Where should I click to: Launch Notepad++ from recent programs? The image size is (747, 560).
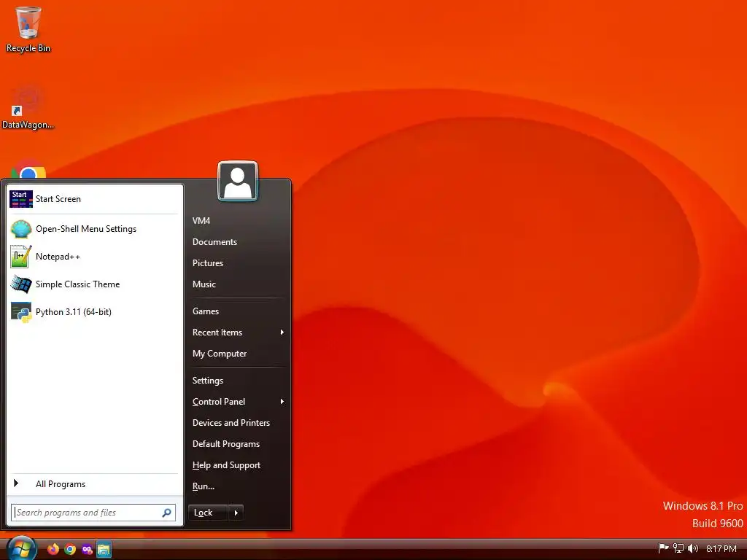[x=94, y=257]
